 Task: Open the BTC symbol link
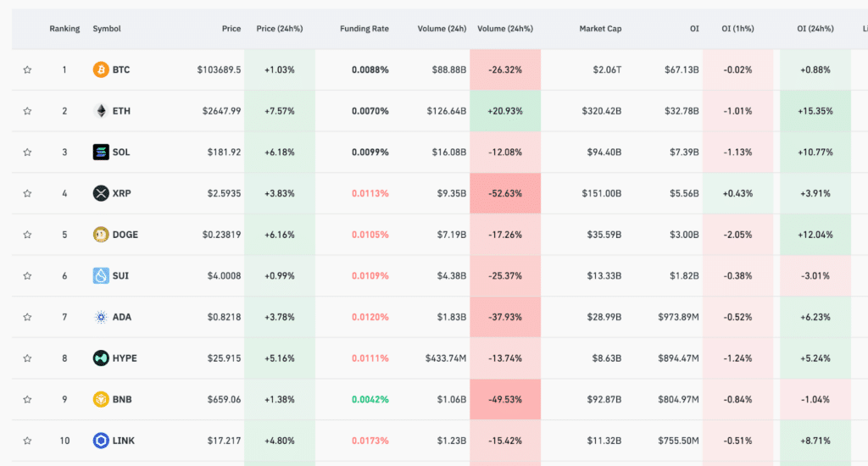[x=121, y=69]
